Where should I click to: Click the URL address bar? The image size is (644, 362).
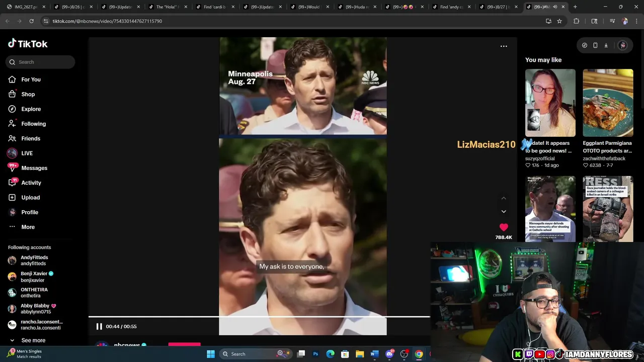click(x=292, y=21)
